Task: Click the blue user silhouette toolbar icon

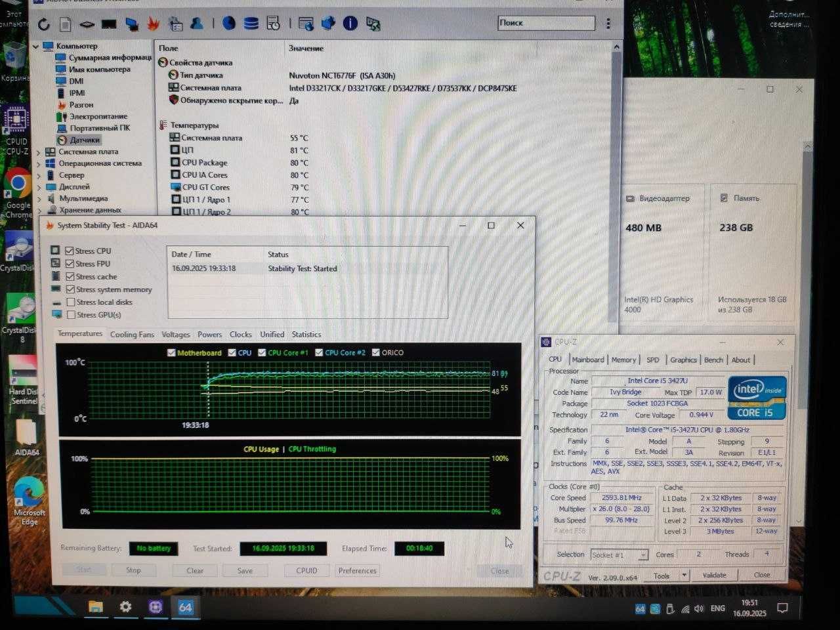Action: (x=196, y=24)
